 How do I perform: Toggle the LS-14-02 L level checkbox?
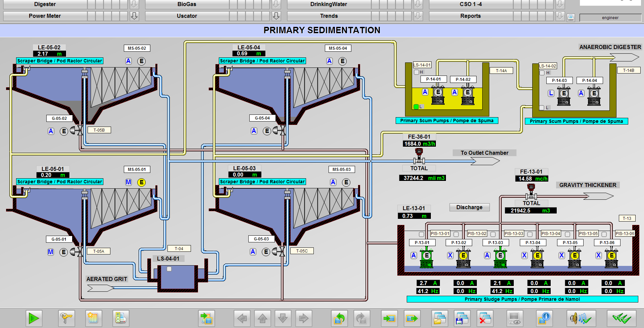coord(542,108)
